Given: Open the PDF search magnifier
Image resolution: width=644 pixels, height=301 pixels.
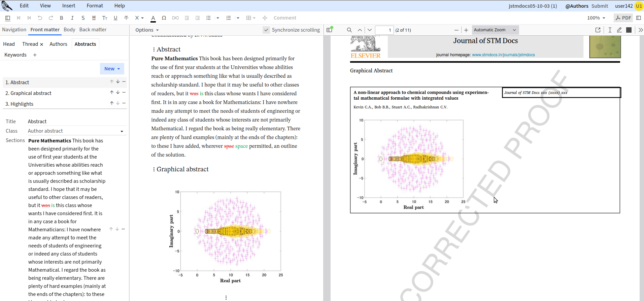Looking at the screenshot, I should tap(349, 30).
